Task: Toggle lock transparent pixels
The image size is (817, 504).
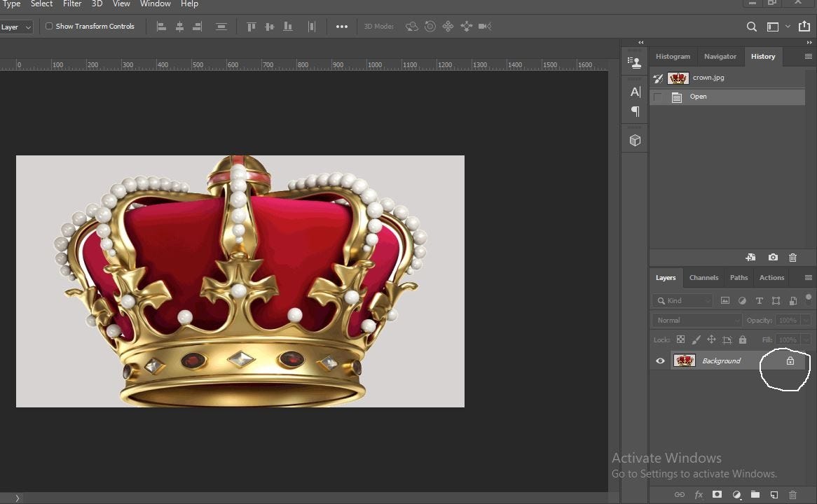Action: tap(680, 339)
